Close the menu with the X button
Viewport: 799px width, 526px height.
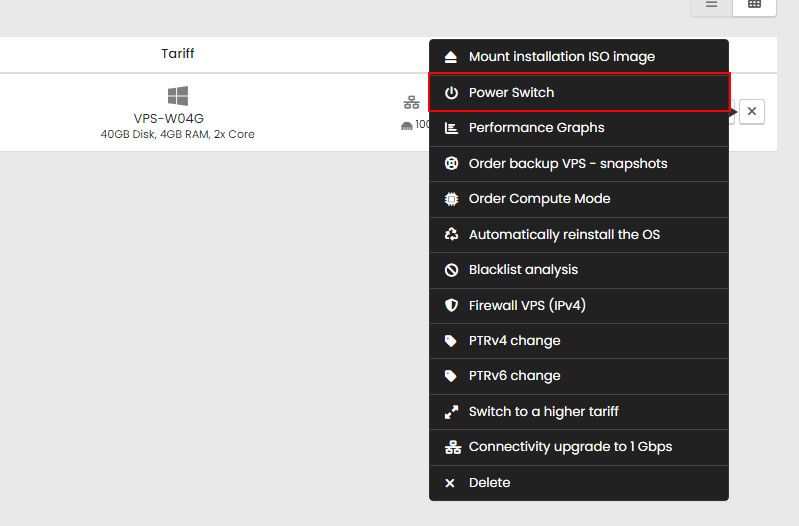click(752, 111)
